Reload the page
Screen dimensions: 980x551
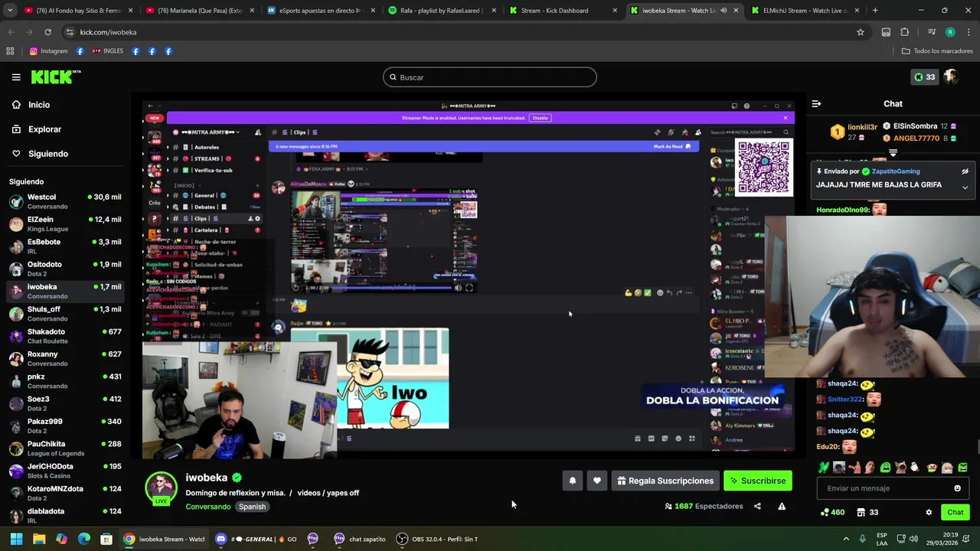tap(47, 32)
